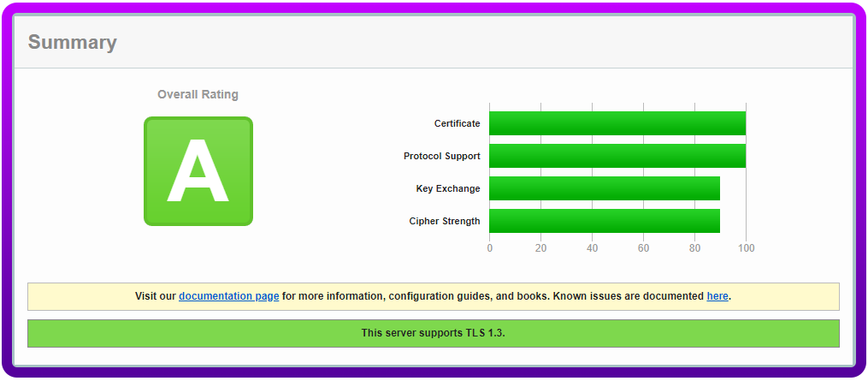This screenshot has height=381, width=868.
Task: Select the Cipher Strength score bar
Action: [604, 221]
